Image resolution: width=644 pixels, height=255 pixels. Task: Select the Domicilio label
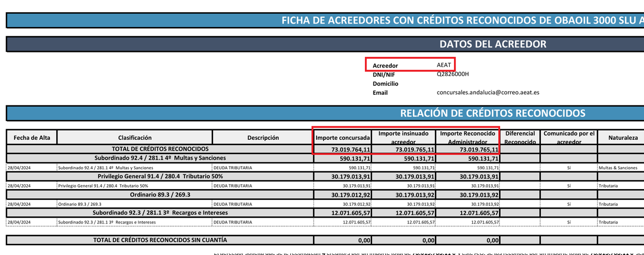pyautogui.click(x=385, y=84)
